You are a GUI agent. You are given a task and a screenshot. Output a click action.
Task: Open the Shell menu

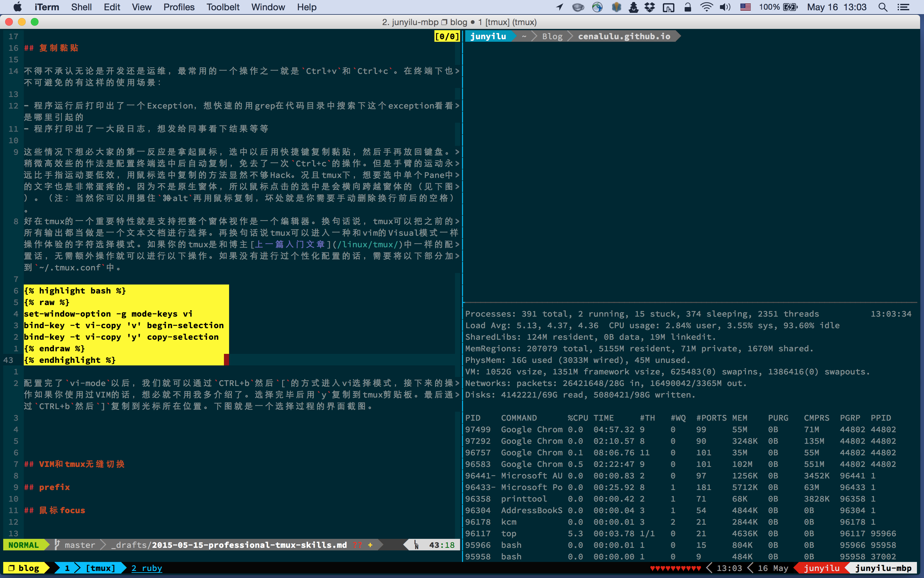point(81,7)
